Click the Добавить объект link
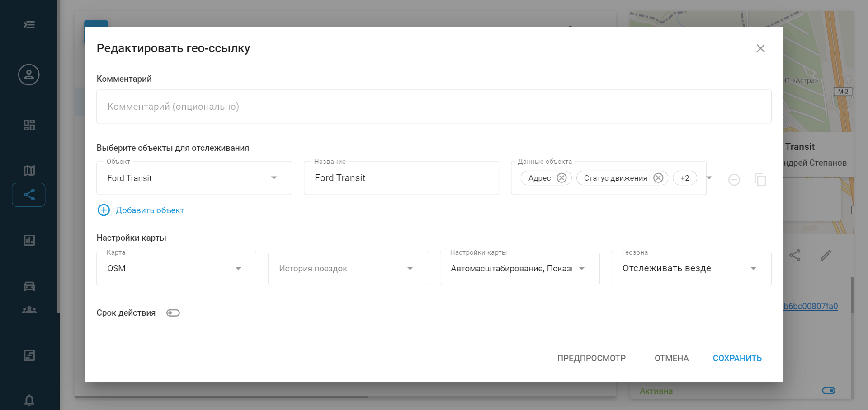 (150, 210)
